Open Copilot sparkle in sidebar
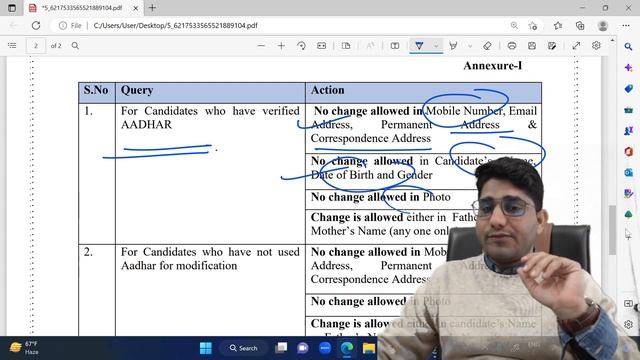This screenshot has width=640, height=360. (628, 68)
